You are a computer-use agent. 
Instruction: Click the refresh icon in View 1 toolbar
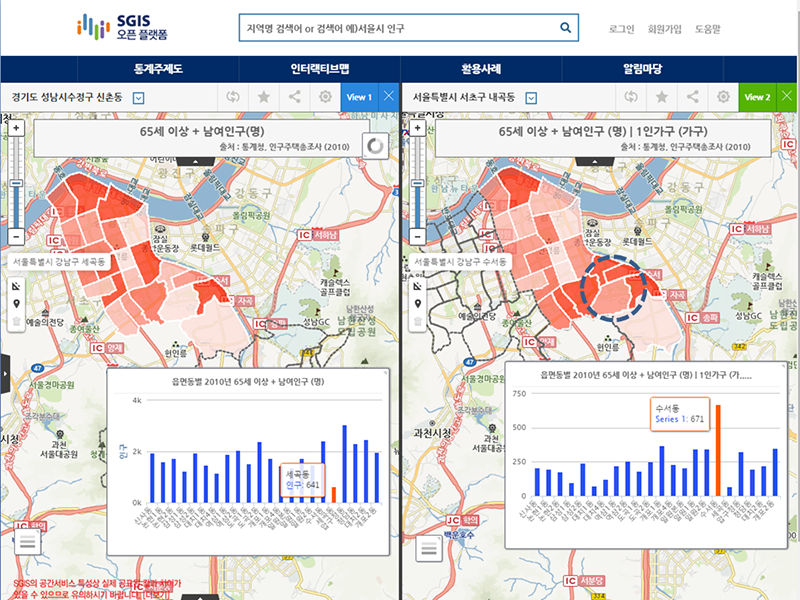(232, 97)
